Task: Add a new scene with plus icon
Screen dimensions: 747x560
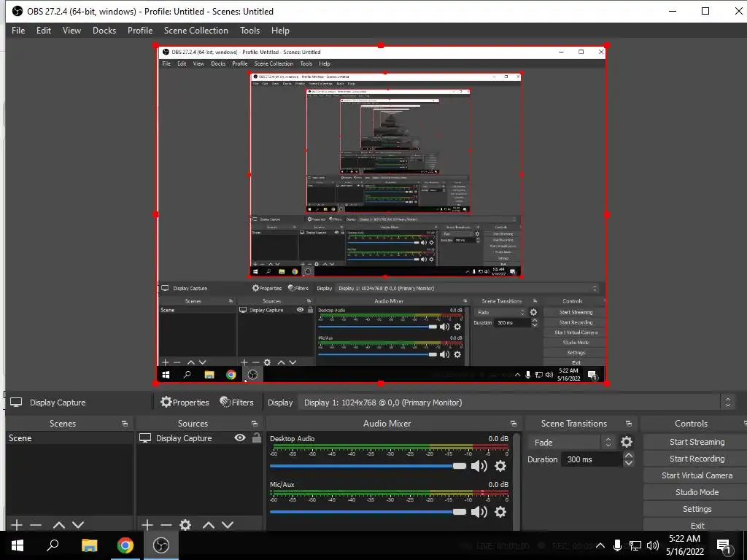Action: tap(17, 525)
